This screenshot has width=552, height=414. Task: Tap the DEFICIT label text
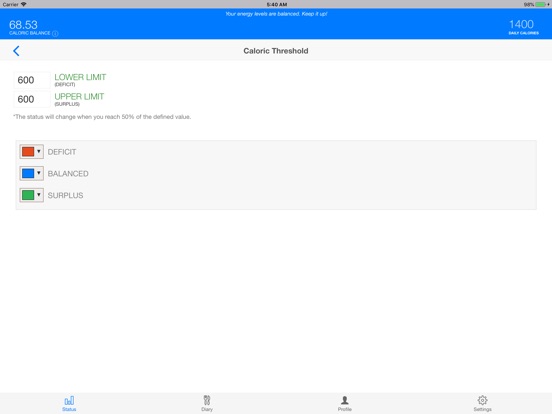[x=62, y=152]
